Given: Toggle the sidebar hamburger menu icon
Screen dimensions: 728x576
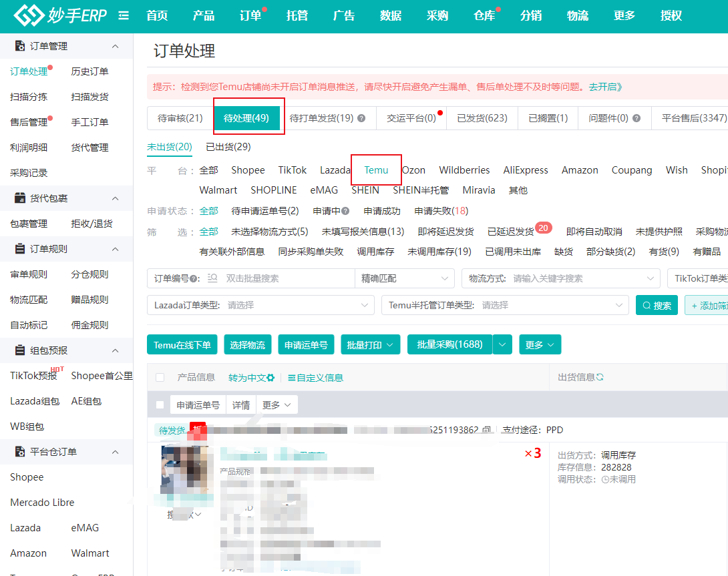Looking at the screenshot, I should (124, 16).
